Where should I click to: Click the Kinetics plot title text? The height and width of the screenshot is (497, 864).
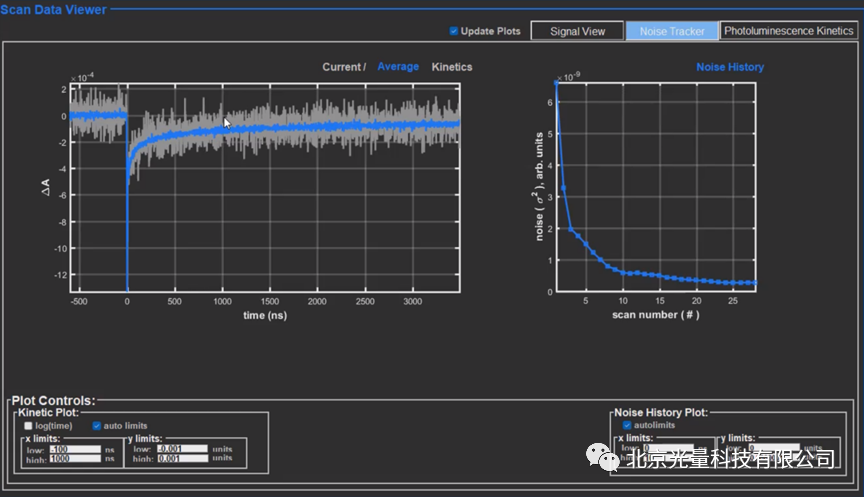coord(452,67)
